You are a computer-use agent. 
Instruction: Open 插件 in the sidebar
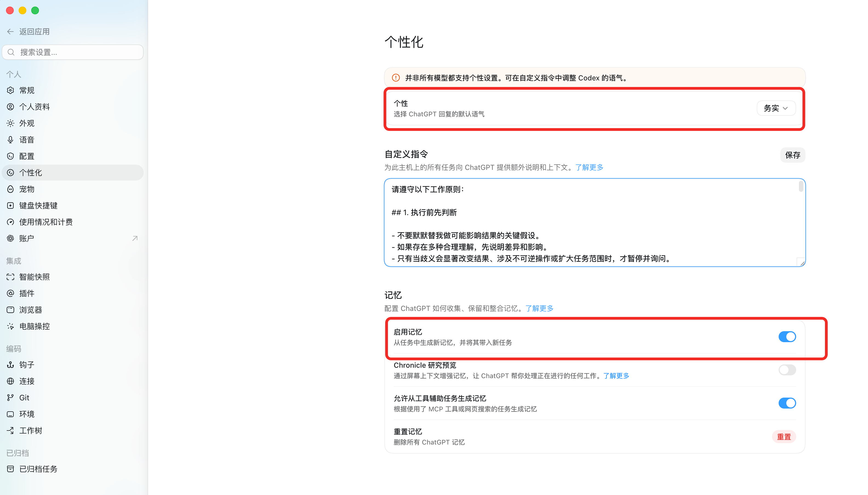point(72,293)
